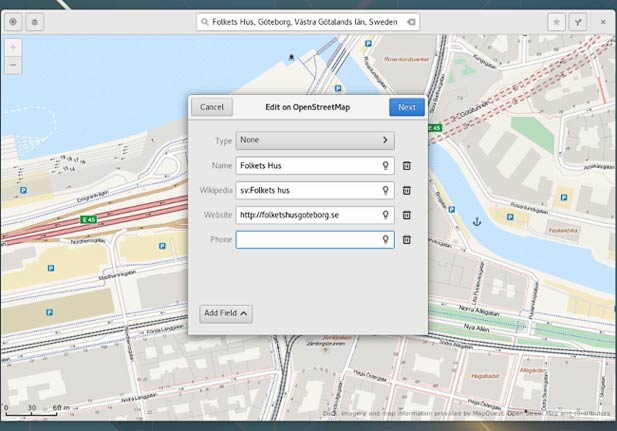The width and height of the screenshot is (617, 431).
Task: Zoom out on the map
Action: (x=13, y=65)
